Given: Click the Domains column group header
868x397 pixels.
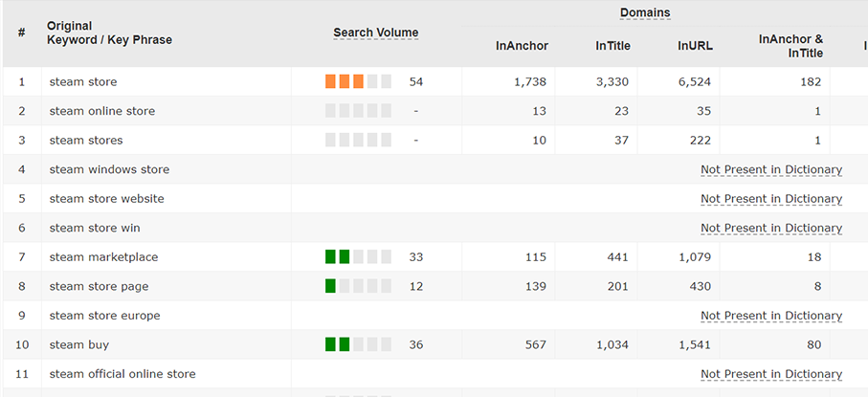Looking at the screenshot, I should point(645,12).
